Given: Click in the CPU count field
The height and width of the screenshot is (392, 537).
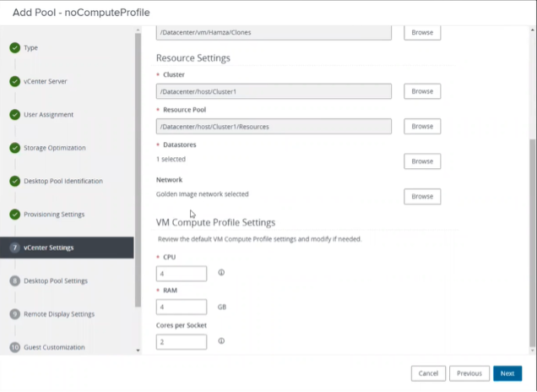Looking at the screenshot, I should 182,274.
